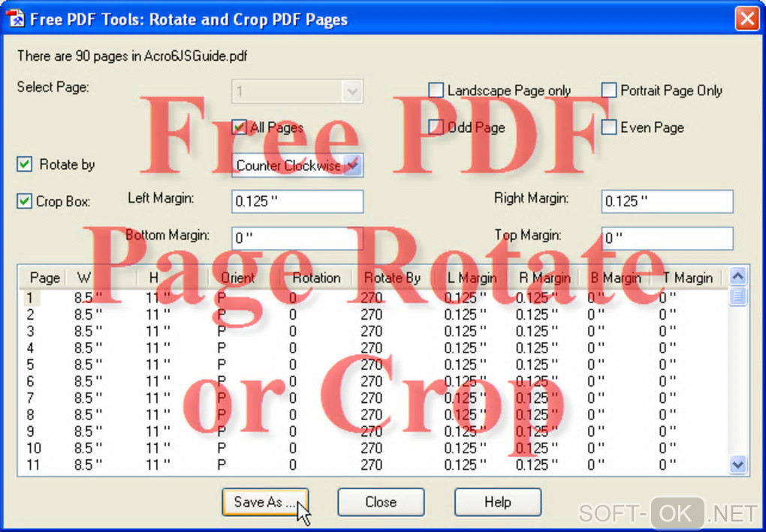Click the H column header
Screen dimensions: 766x532
click(x=172, y=278)
